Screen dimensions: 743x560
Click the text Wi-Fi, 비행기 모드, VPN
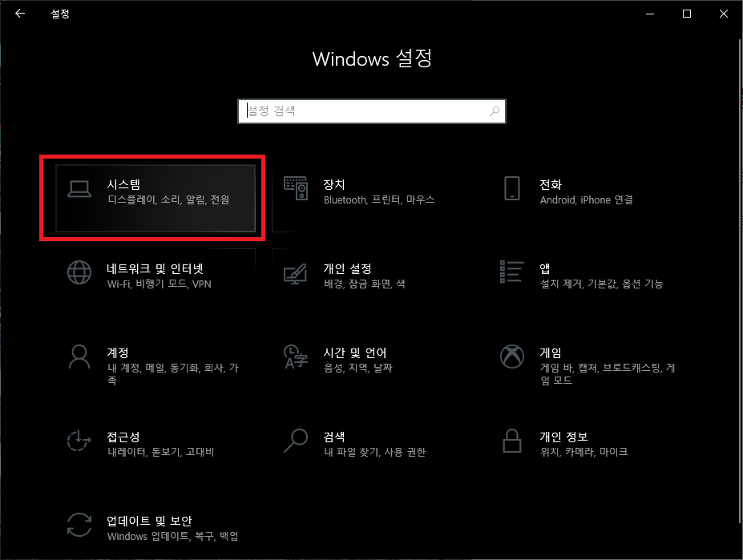point(160,284)
